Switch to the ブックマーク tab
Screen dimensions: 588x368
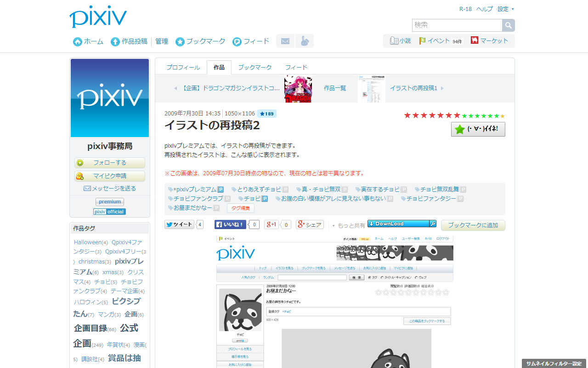[255, 67]
